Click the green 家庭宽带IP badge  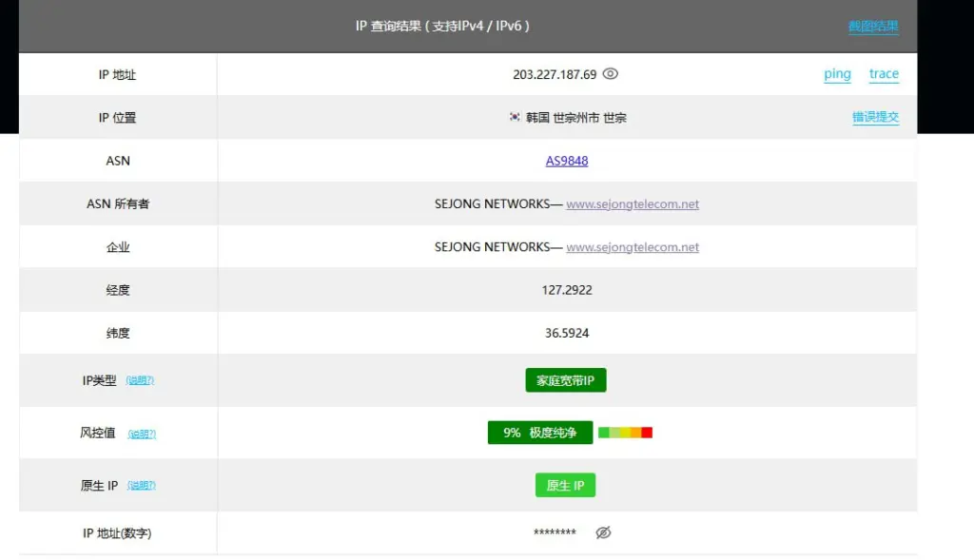(x=565, y=380)
